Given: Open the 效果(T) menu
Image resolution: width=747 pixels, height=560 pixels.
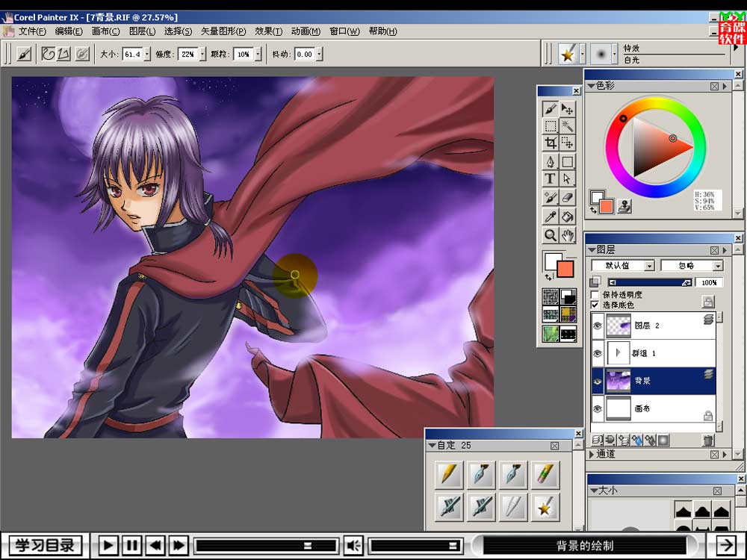Looking at the screenshot, I should tap(268, 31).
